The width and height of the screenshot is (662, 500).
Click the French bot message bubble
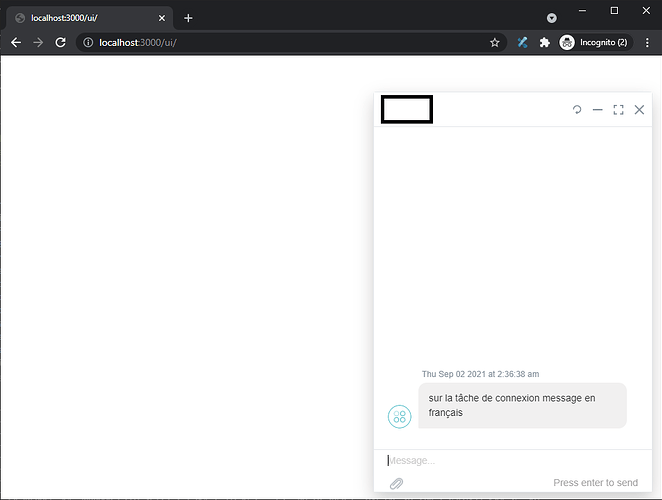[x=522, y=405]
